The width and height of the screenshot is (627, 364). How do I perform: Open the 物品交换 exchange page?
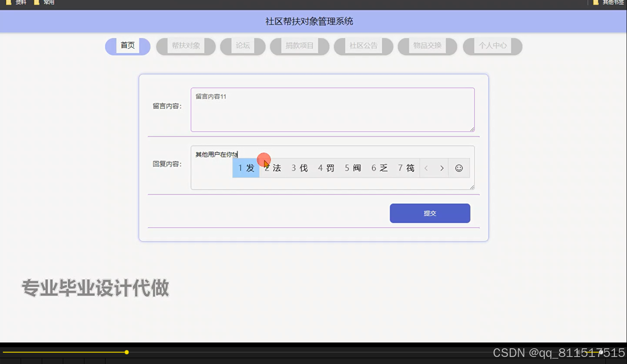pyautogui.click(x=427, y=45)
